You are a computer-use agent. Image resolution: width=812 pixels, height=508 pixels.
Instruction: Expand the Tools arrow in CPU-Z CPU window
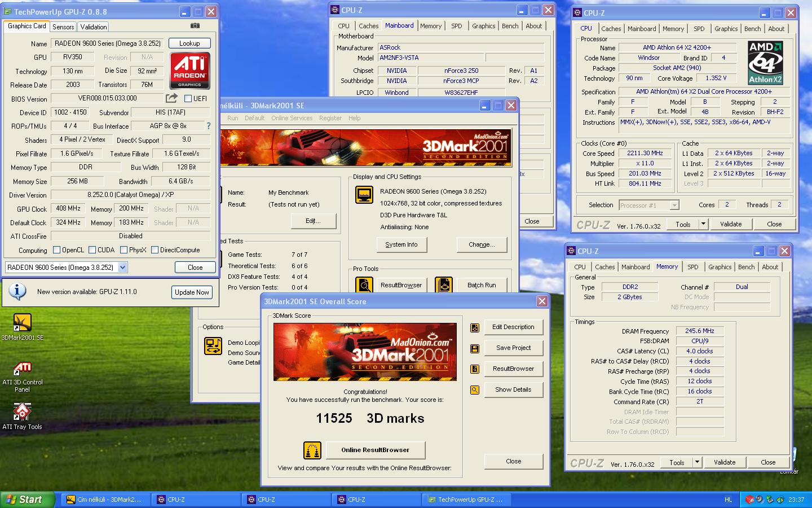click(x=703, y=224)
